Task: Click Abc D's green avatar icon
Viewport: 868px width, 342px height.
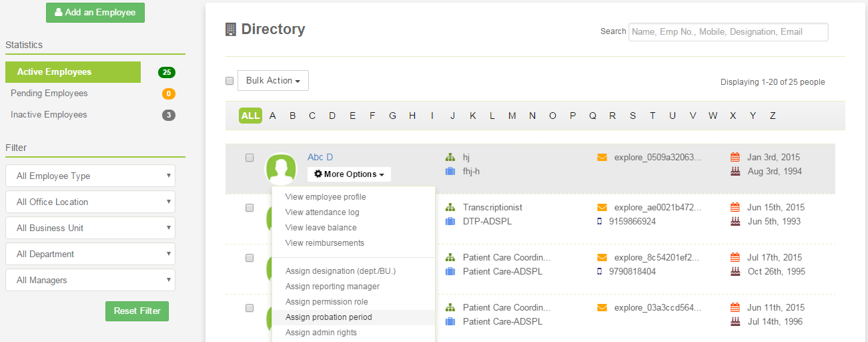Action: point(281,169)
